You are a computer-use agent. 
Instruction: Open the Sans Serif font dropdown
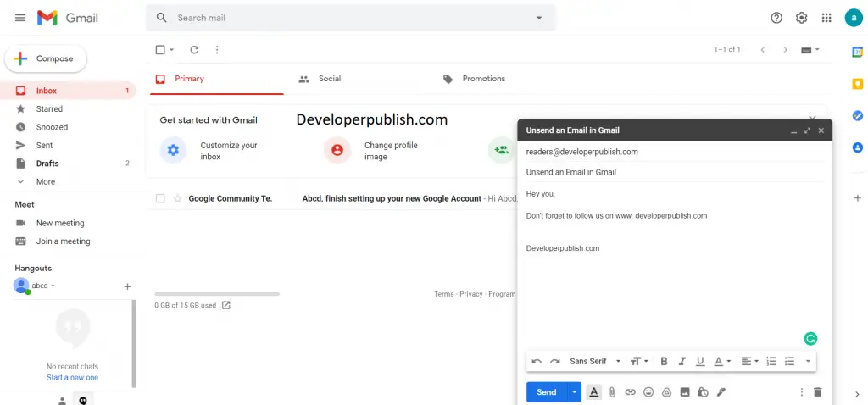pos(595,361)
